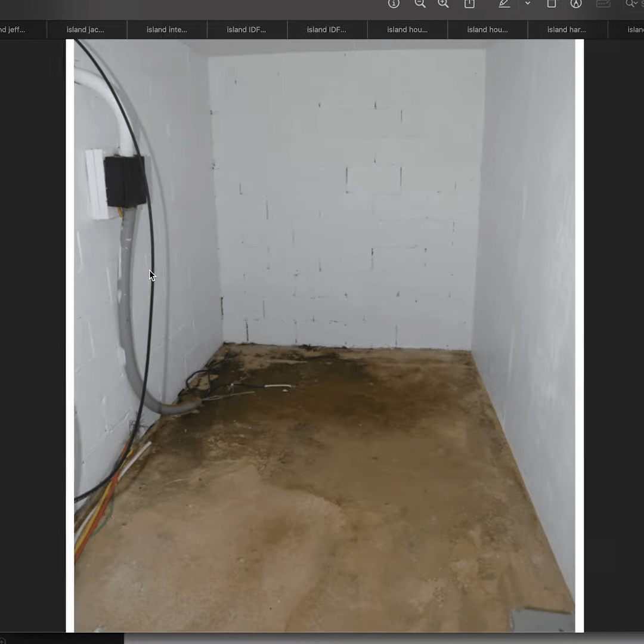Switch to the "island jac..." tab

86,30
